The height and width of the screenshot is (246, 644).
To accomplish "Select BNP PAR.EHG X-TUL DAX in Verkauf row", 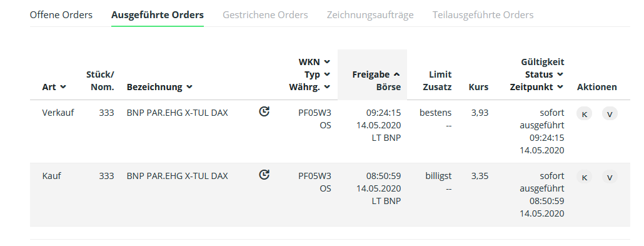I will tap(177, 113).
